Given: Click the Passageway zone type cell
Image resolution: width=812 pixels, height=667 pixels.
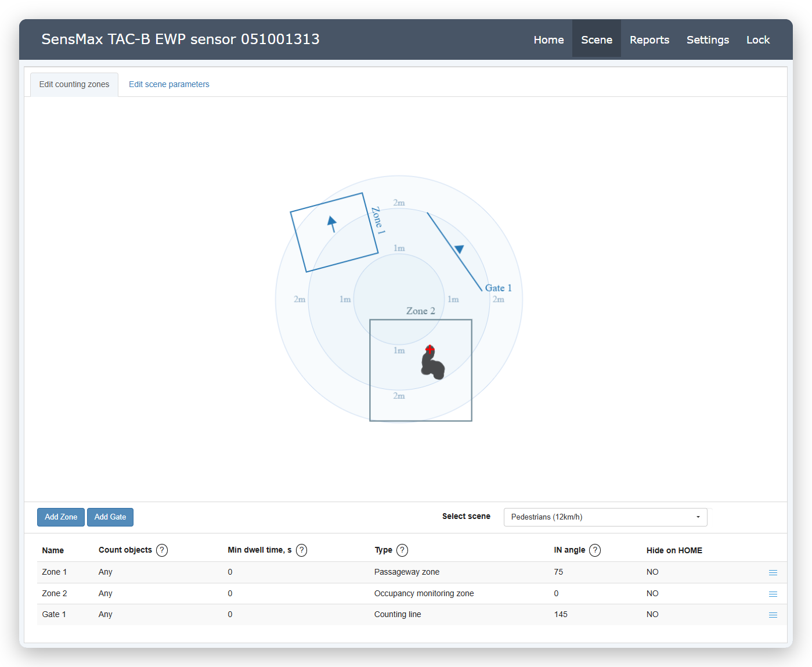Looking at the screenshot, I should pos(407,572).
